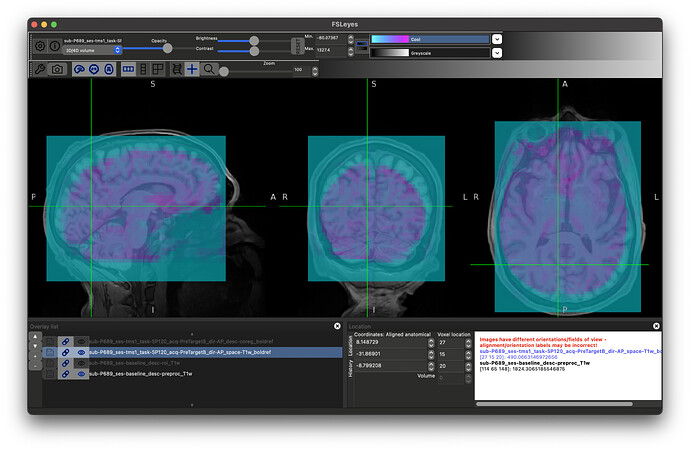This screenshot has width=690, height=451.
Task: Toggle the axial canvas view
Action: tap(107, 69)
